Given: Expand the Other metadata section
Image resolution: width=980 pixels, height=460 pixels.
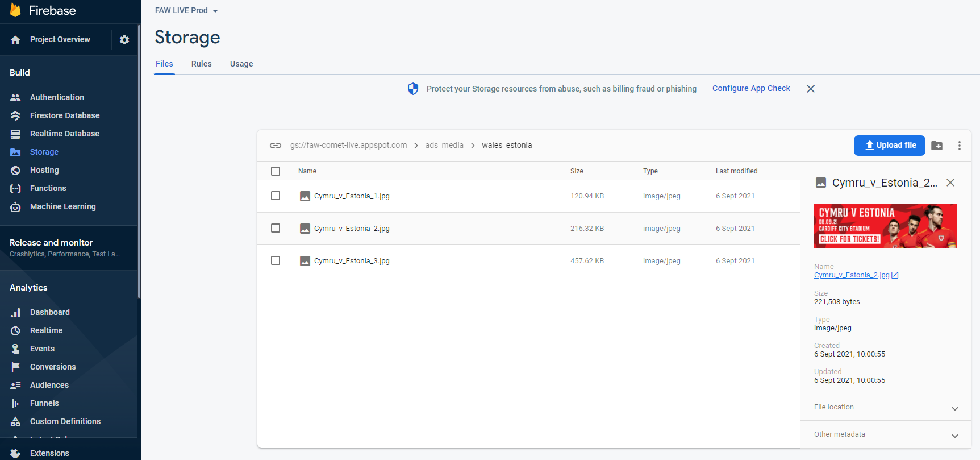Looking at the screenshot, I should 885,434.
